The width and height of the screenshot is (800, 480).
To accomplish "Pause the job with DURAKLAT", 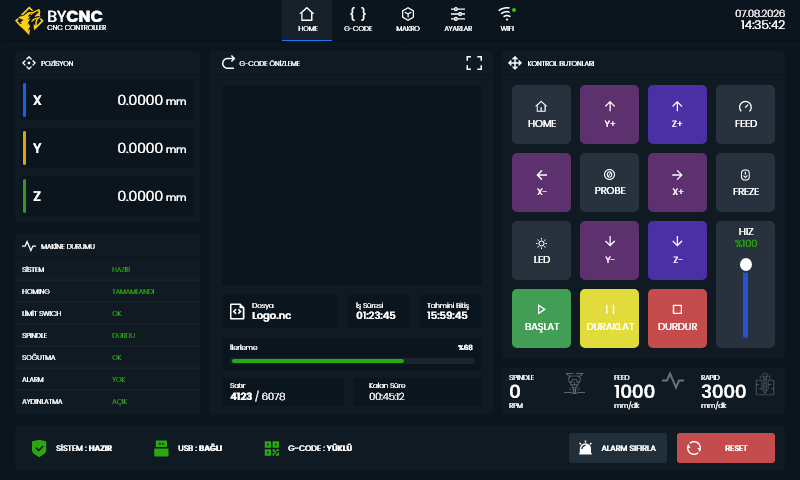I will pyautogui.click(x=609, y=319).
